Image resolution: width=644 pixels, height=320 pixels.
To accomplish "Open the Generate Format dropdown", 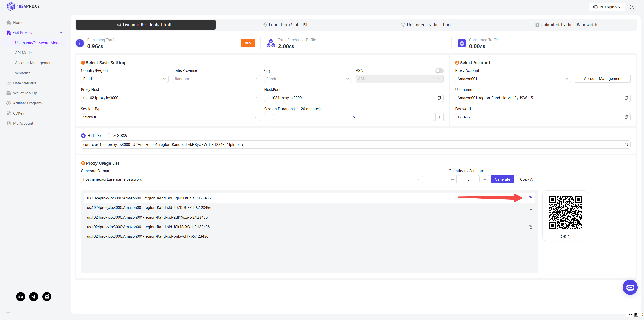I will point(252,179).
